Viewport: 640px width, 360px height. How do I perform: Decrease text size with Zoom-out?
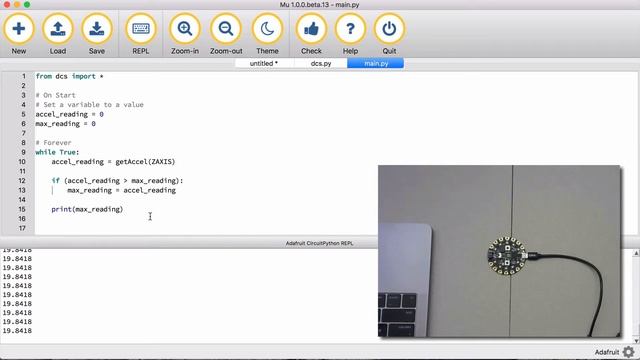pyautogui.click(x=226, y=29)
